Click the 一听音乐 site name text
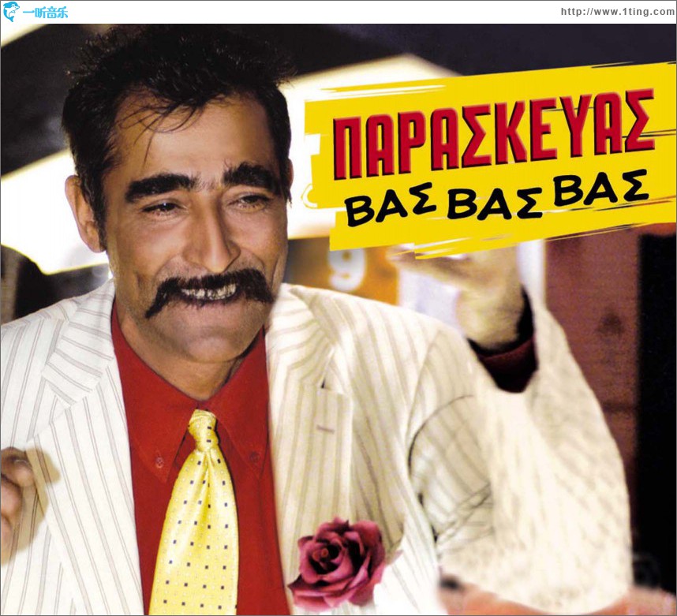677x616 pixels. [x=45, y=12]
